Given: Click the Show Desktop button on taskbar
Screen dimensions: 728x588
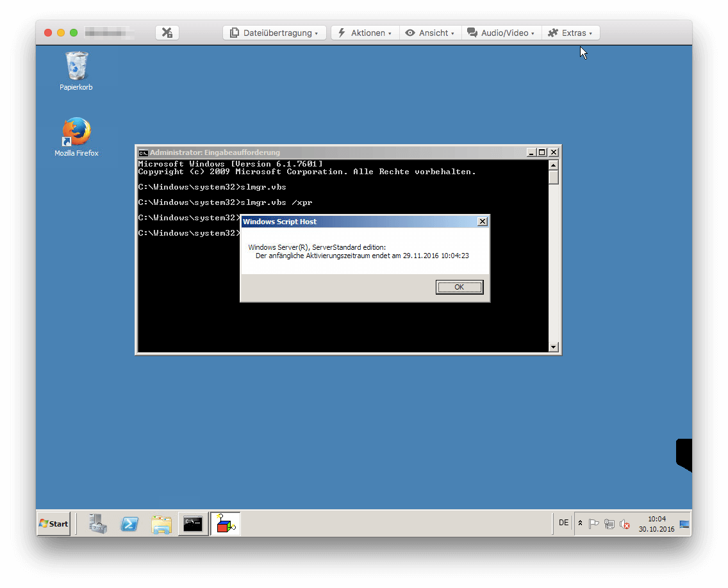Looking at the screenshot, I should (685, 524).
